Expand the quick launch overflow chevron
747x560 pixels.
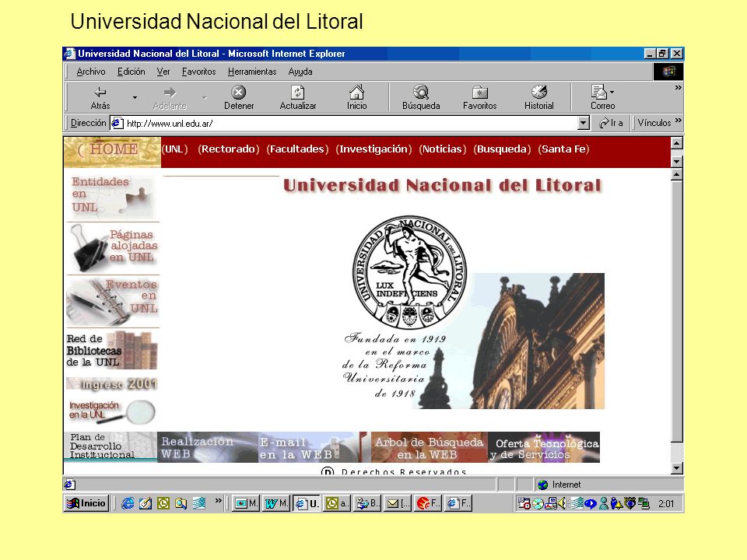coord(218,500)
